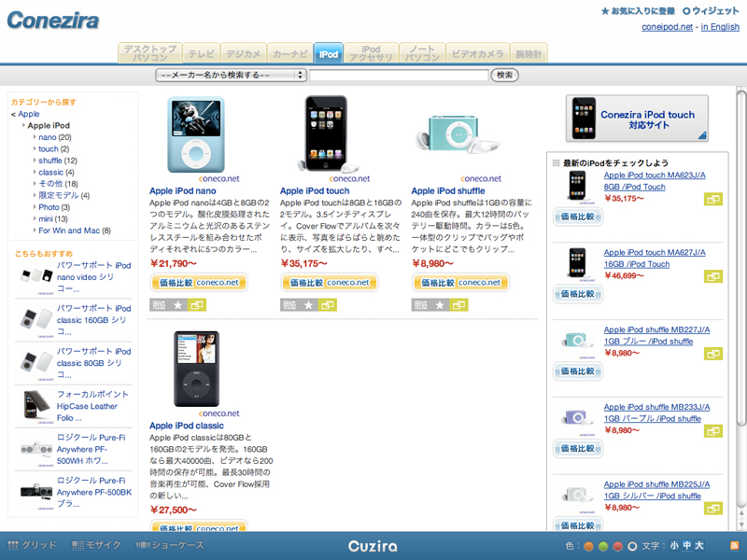Switch to the テレビ tab
The width and height of the screenshot is (747, 560).
201,54
